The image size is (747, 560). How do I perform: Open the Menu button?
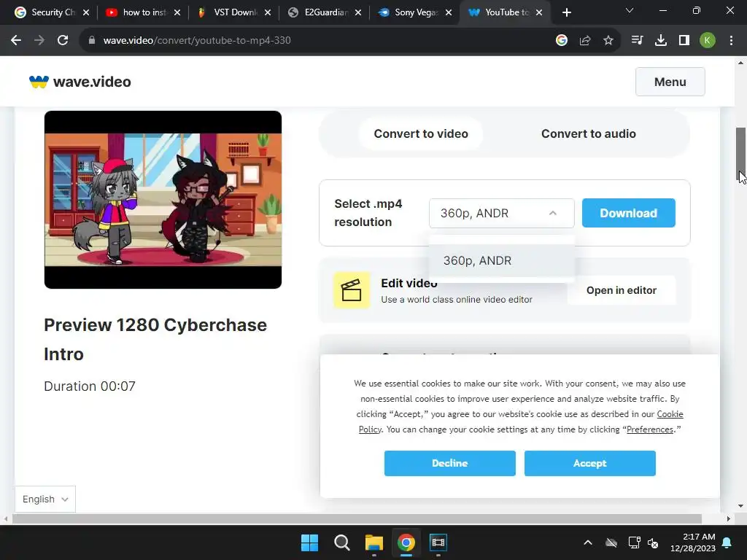point(670,82)
